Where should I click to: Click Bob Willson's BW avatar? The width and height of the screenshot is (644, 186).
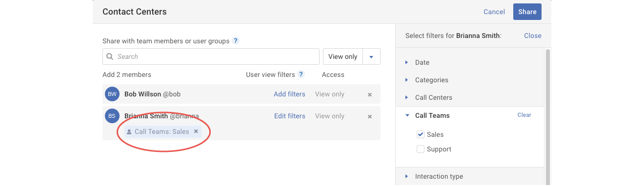(x=112, y=94)
